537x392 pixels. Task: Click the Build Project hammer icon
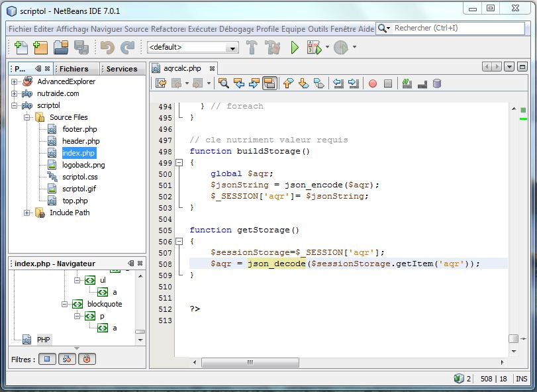(x=252, y=48)
